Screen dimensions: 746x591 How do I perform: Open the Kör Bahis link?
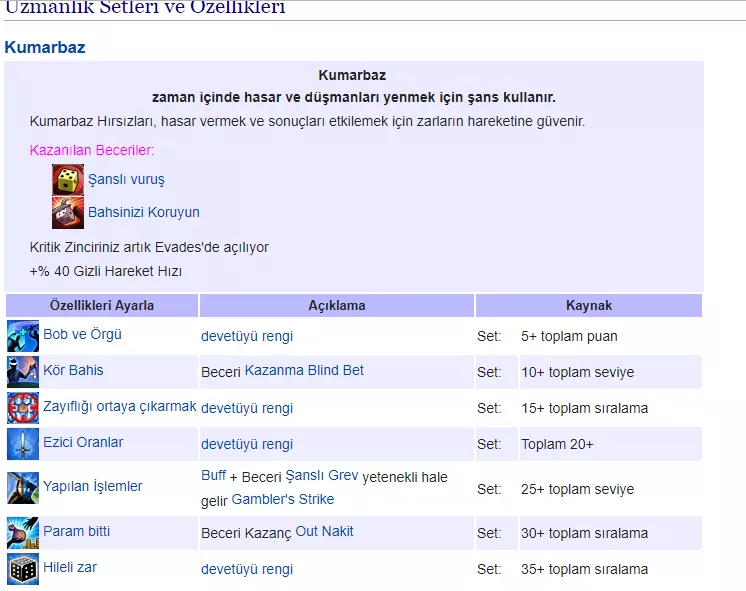point(73,370)
